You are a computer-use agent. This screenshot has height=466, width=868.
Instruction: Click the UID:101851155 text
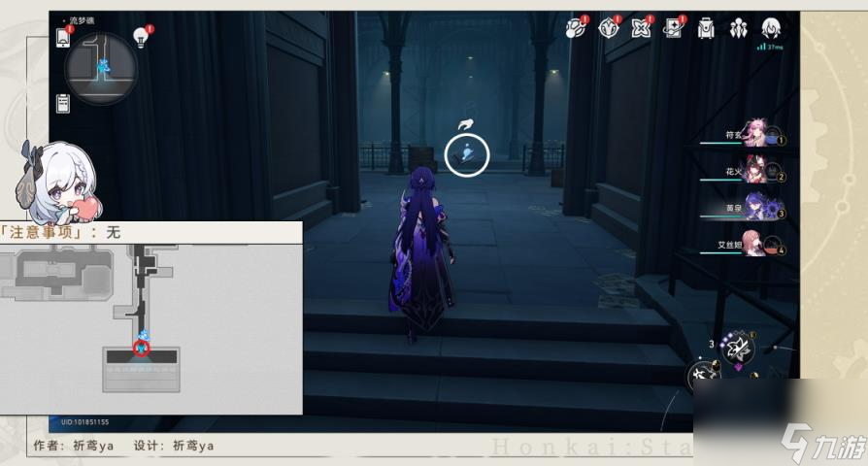pyautogui.click(x=84, y=422)
